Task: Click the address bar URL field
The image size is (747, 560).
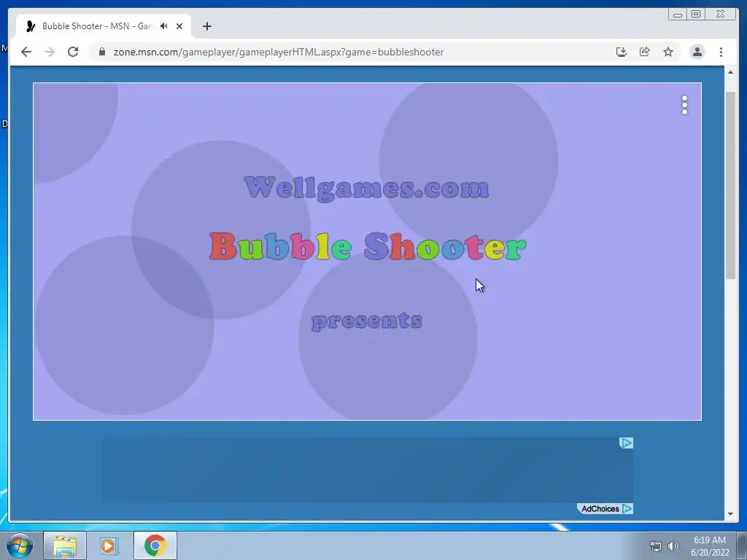Action: point(352,52)
